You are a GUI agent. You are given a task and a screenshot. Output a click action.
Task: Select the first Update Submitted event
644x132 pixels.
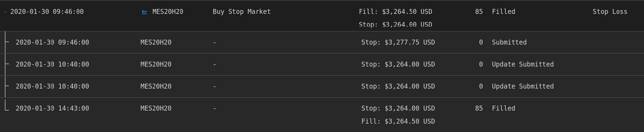click(x=523, y=64)
